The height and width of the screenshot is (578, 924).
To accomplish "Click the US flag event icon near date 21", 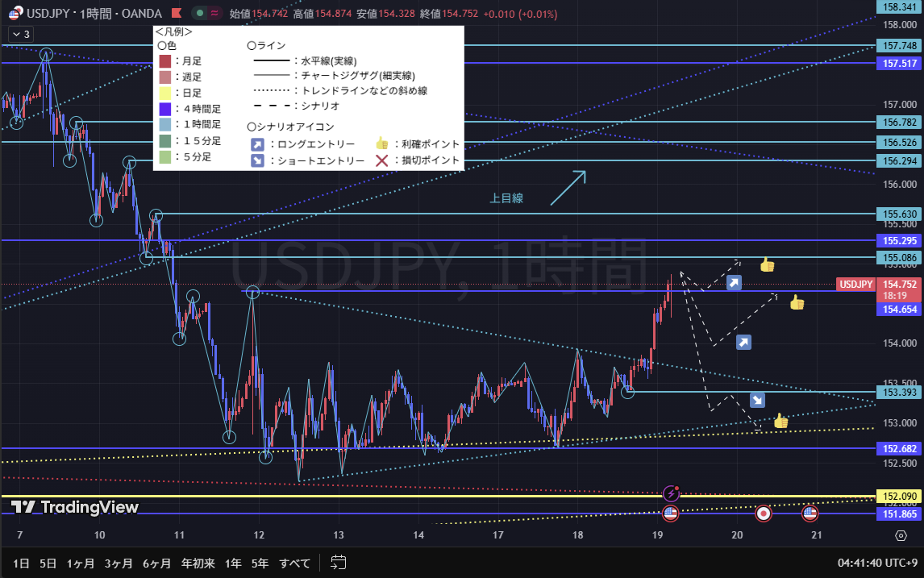I will tap(810, 513).
